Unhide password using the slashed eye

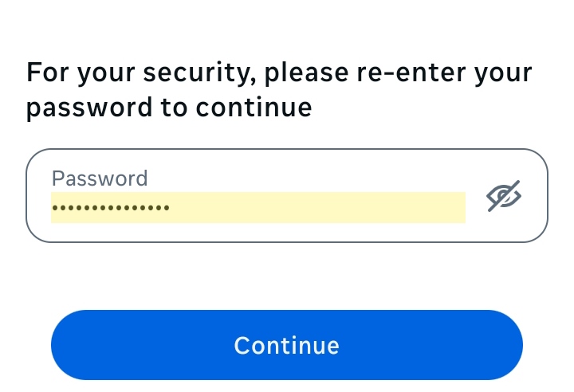[x=504, y=196]
